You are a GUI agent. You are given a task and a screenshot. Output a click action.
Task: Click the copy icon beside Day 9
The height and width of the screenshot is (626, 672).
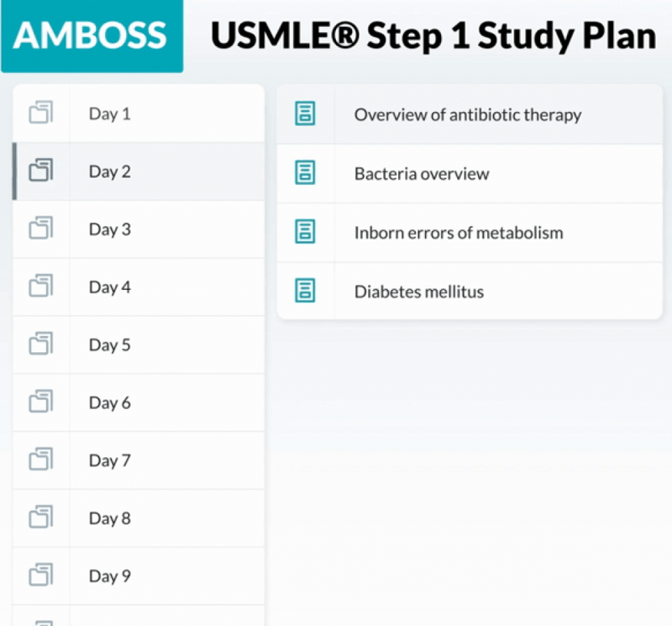(x=41, y=576)
